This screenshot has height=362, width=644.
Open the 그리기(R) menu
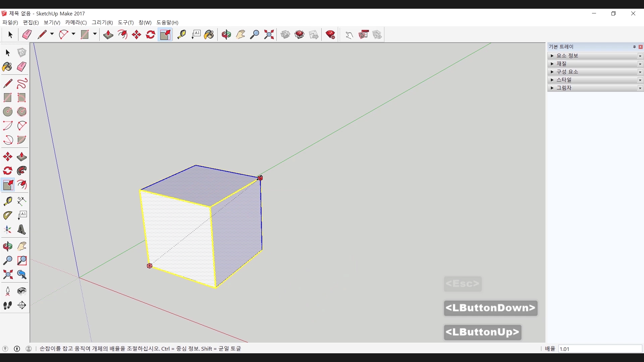[x=102, y=22]
